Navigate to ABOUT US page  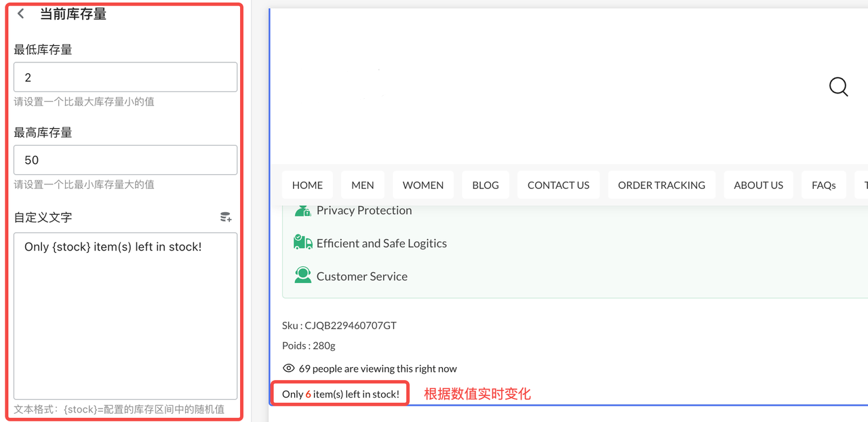[758, 185]
